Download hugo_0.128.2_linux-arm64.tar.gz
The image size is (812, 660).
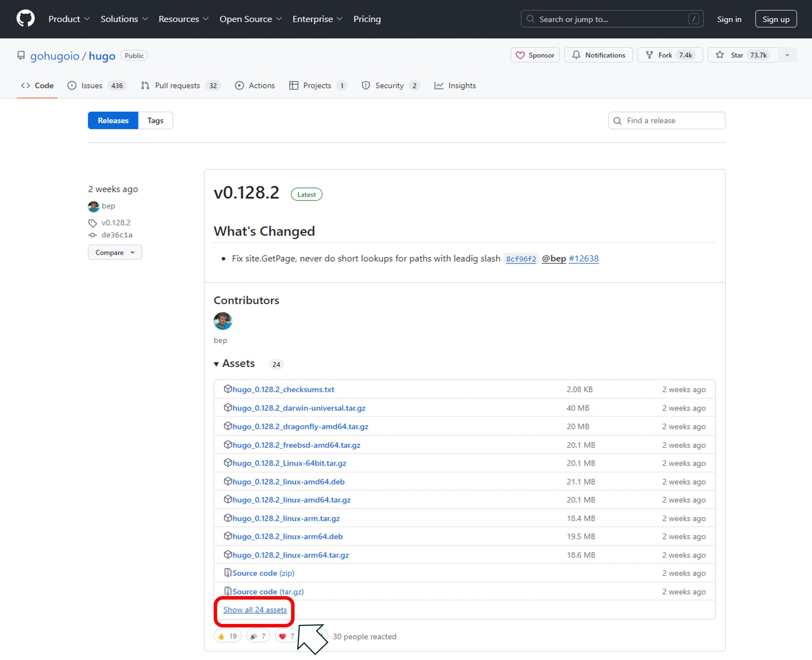pyautogui.click(x=290, y=555)
